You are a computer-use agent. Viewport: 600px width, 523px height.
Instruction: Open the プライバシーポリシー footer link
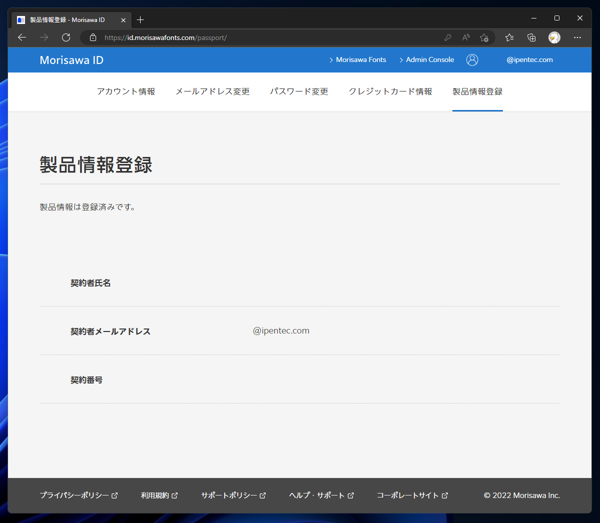pyautogui.click(x=79, y=495)
